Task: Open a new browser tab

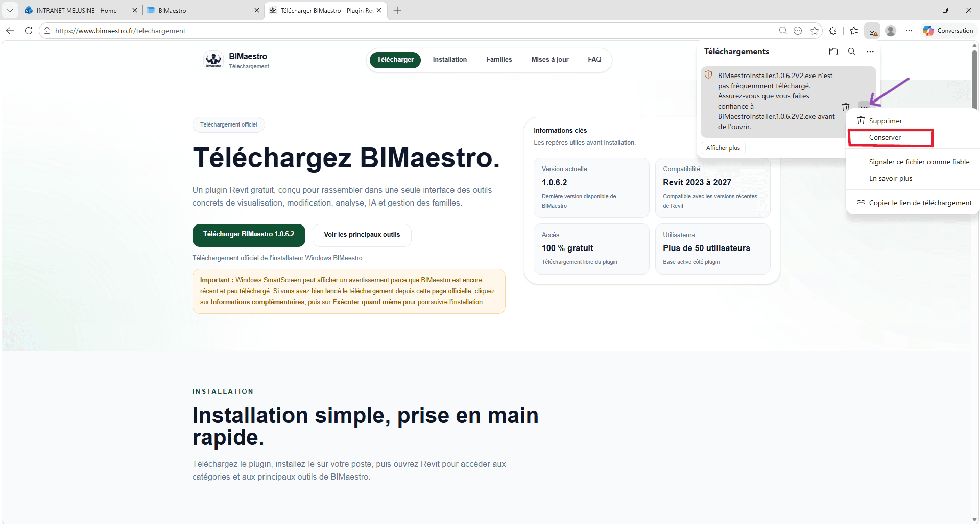Action: point(397,10)
